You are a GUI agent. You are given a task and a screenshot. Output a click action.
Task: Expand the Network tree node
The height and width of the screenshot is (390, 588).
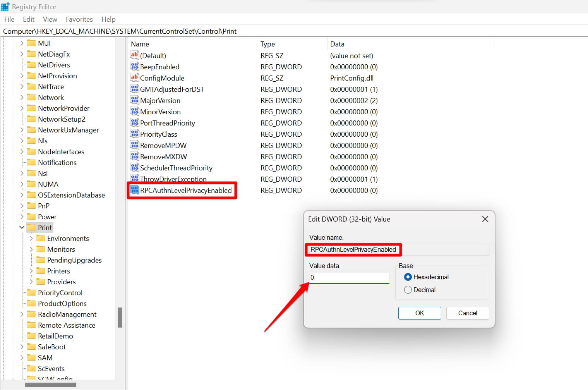(22, 97)
